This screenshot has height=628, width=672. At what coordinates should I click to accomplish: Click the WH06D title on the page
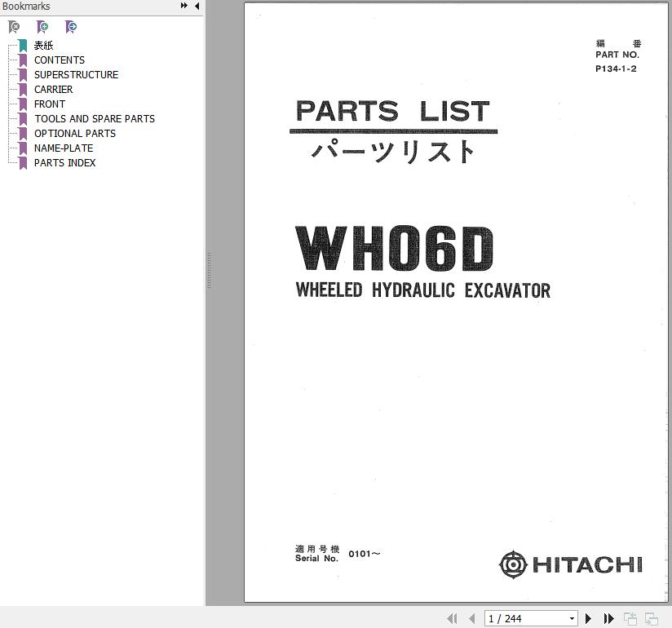click(x=395, y=248)
